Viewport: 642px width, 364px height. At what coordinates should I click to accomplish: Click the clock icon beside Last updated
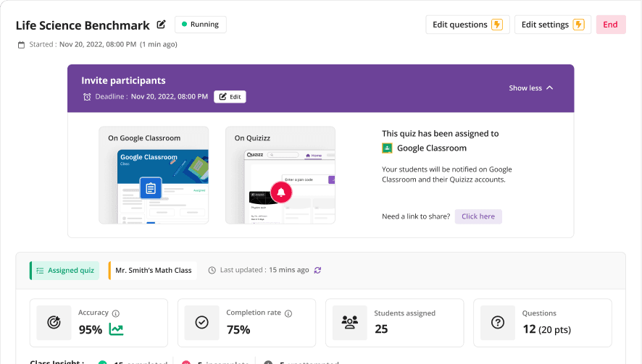pos(212,271)
